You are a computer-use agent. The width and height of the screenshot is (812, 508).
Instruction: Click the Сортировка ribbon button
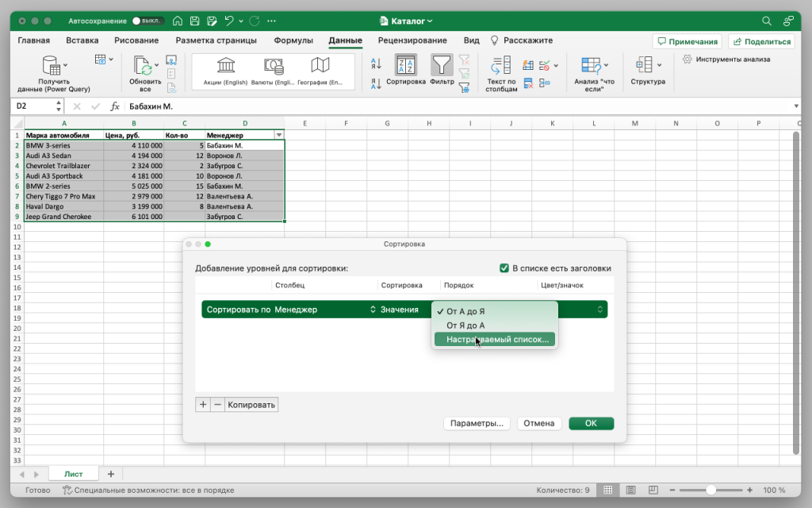[x=405, y=70]
